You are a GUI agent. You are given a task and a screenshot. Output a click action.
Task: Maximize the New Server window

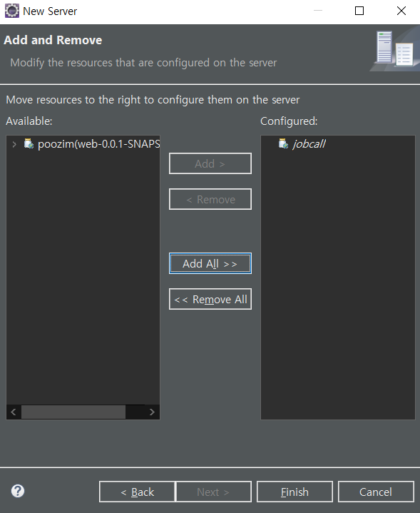click(x=359, y=11)
